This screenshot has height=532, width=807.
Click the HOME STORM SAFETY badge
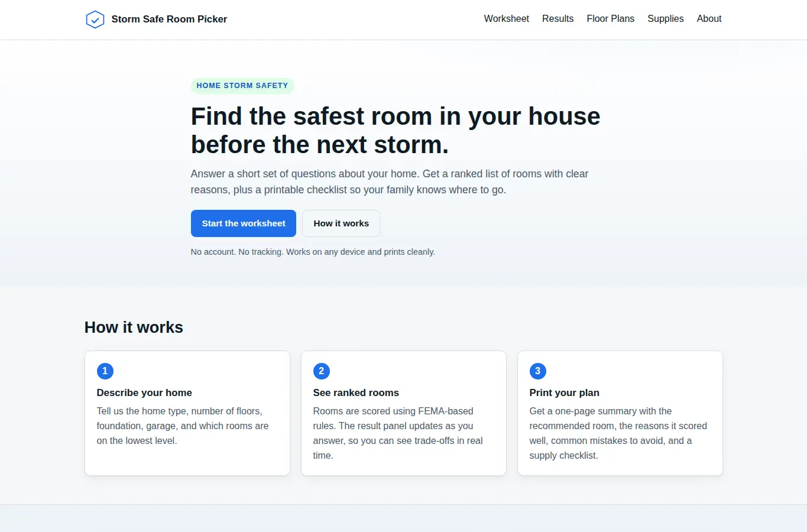(x=242, y=86)
